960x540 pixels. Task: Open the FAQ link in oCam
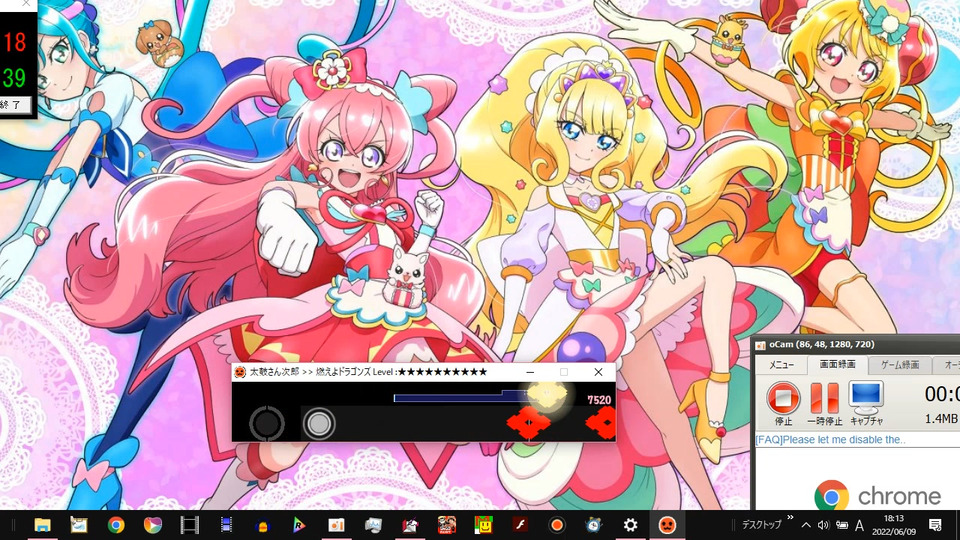(x=830, y=440)
